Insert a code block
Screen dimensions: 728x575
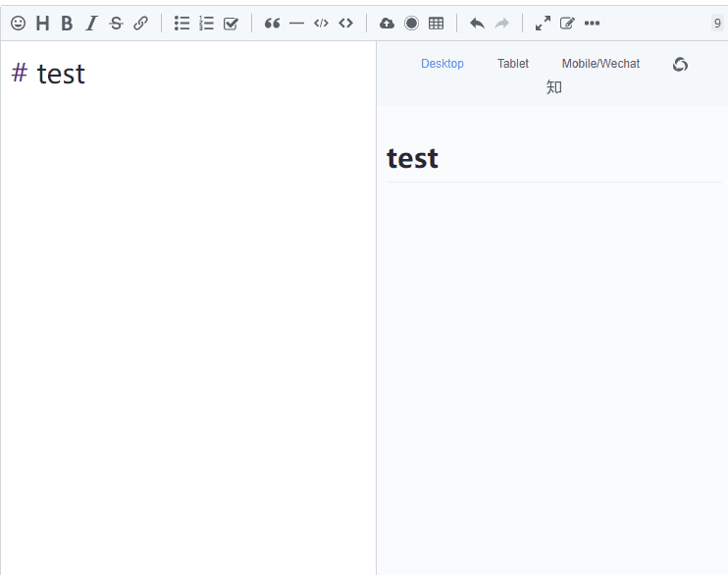[321, 24]
